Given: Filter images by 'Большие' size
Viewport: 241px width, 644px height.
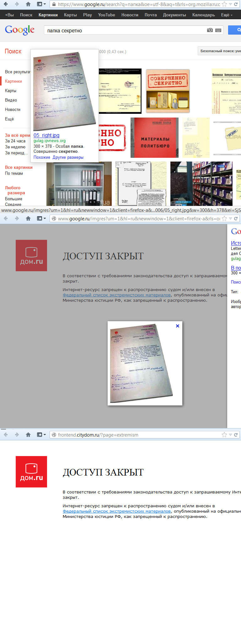Looking at the screenshot, I should [13, 199].
